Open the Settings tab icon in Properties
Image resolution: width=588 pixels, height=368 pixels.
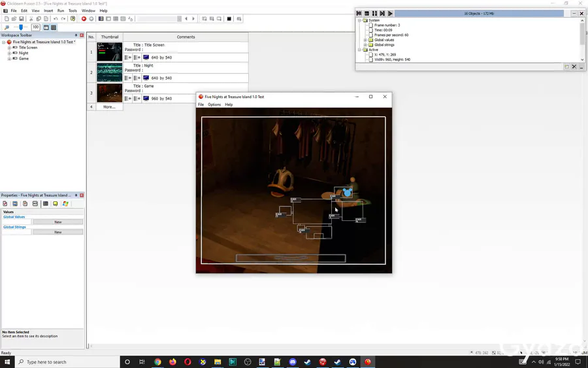click(5, 204)
